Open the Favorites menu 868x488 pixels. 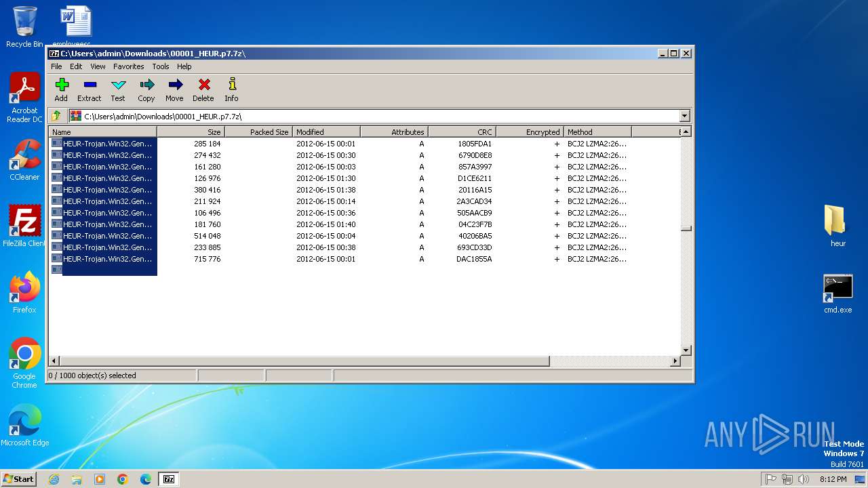[x=129, y=66]
